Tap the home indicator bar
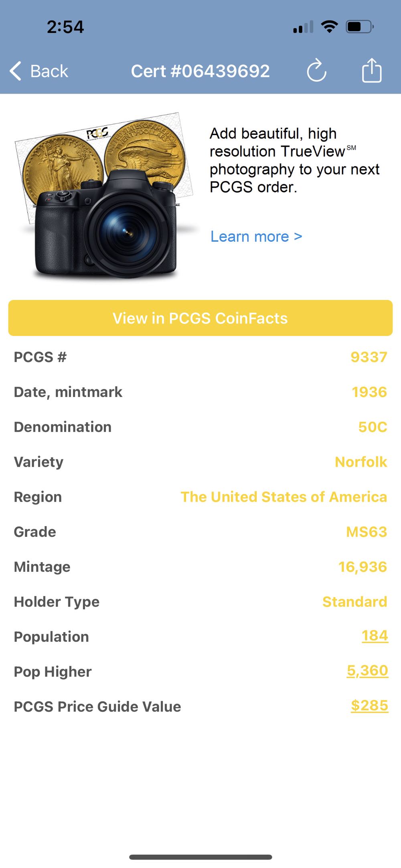 point(200,857)
